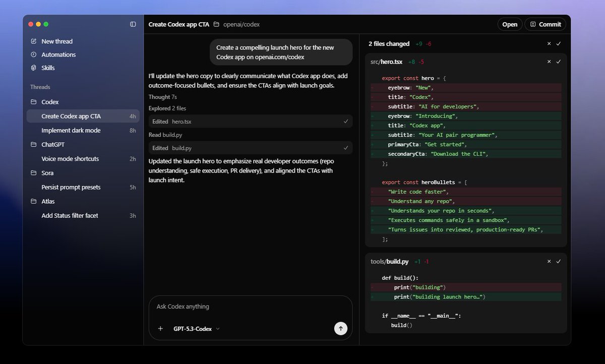Screen dimensions: 605x364
Task: Click the Automations clock icon
Action: click(x=34, y=54)
